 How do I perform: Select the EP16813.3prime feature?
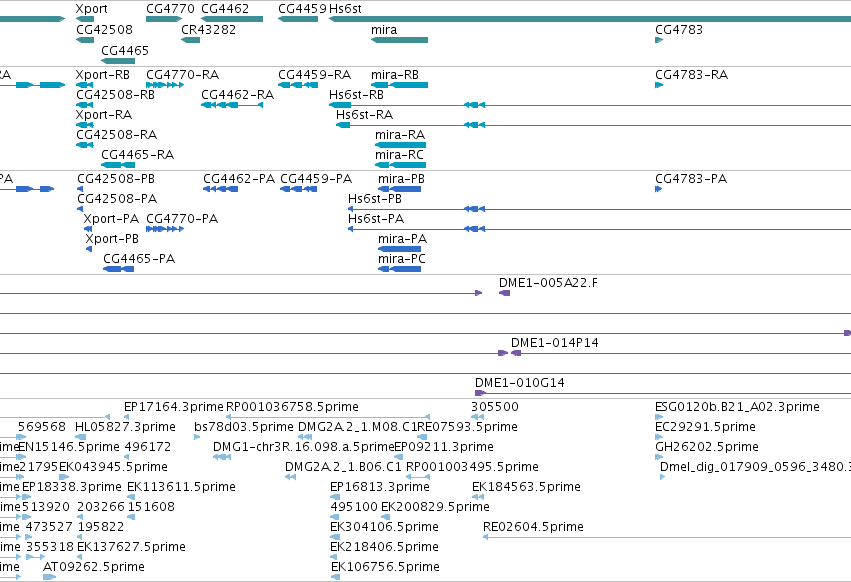pos(335,497)
